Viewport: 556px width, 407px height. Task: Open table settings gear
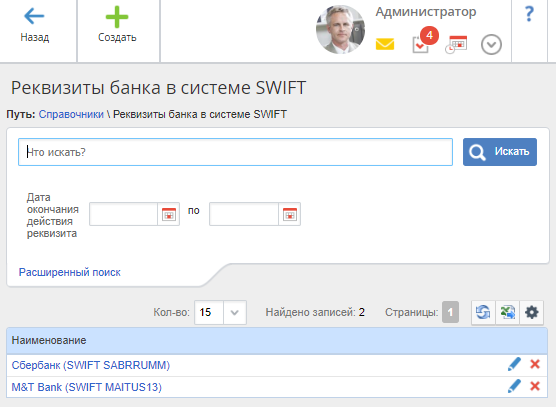pos(532,312)
